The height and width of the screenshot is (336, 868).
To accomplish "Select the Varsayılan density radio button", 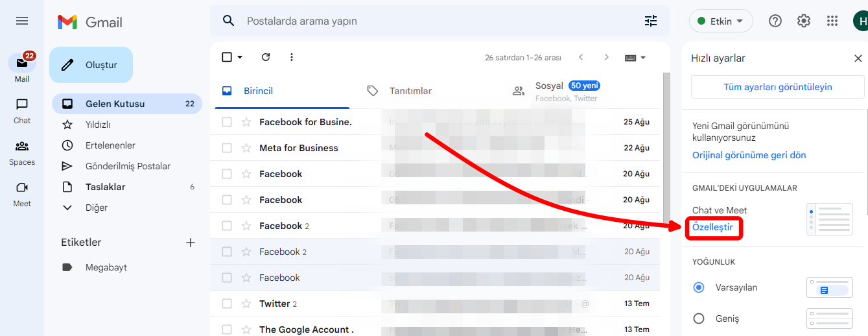I will (699, 287).
